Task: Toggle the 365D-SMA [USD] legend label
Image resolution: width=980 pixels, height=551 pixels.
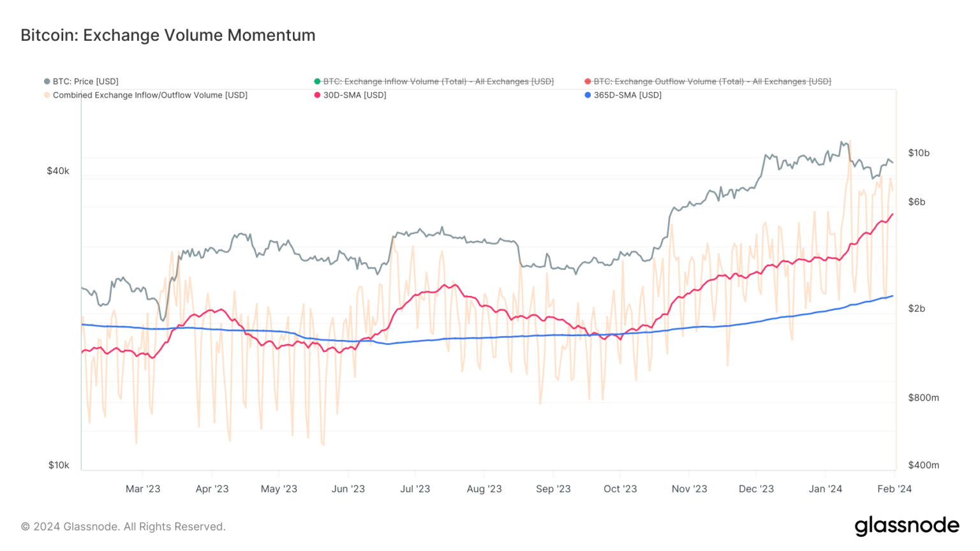Action: point(628,95)
